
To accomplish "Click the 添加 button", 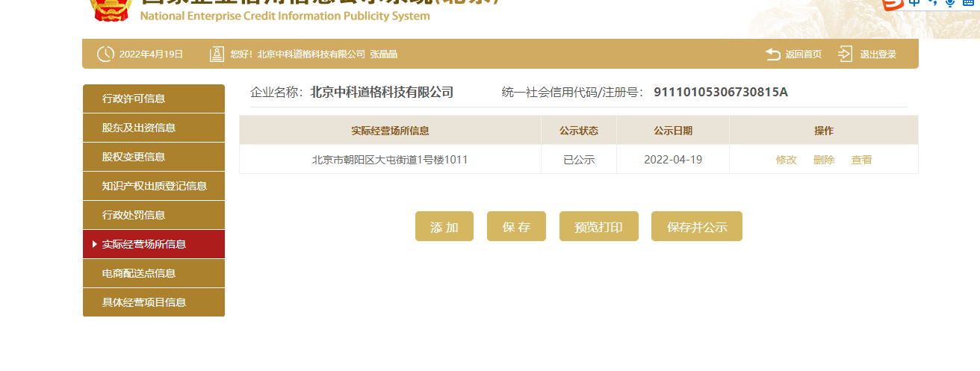I will pos(444,226).
